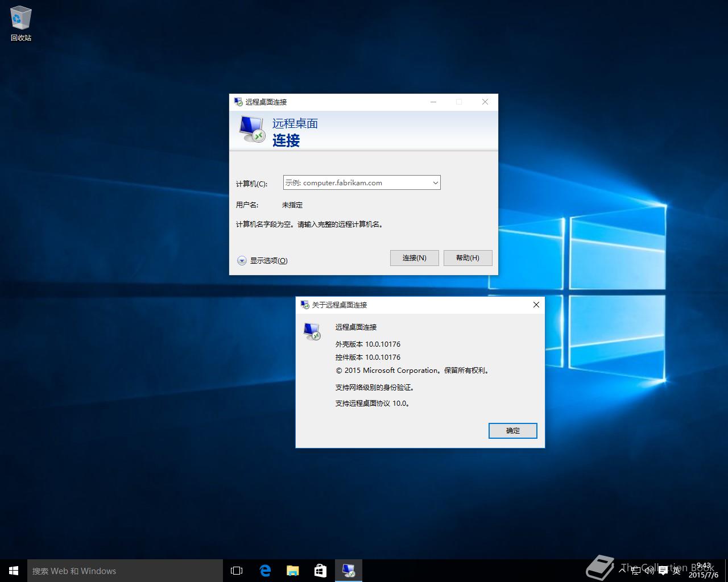Click the 外壳版本 10.0.10176 text
728x582 pixels.
(368, 344)
